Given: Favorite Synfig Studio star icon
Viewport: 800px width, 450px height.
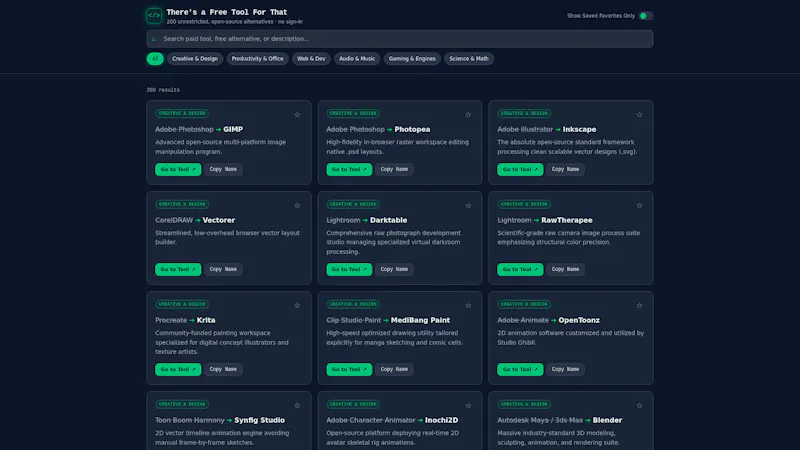Looking at the screenshot, I should coord(297,406).
